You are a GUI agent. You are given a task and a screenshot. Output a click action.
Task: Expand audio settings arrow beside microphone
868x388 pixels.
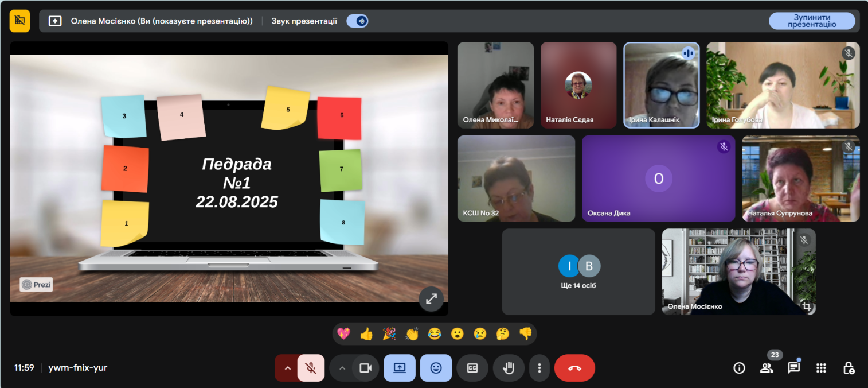pos(287,368)
